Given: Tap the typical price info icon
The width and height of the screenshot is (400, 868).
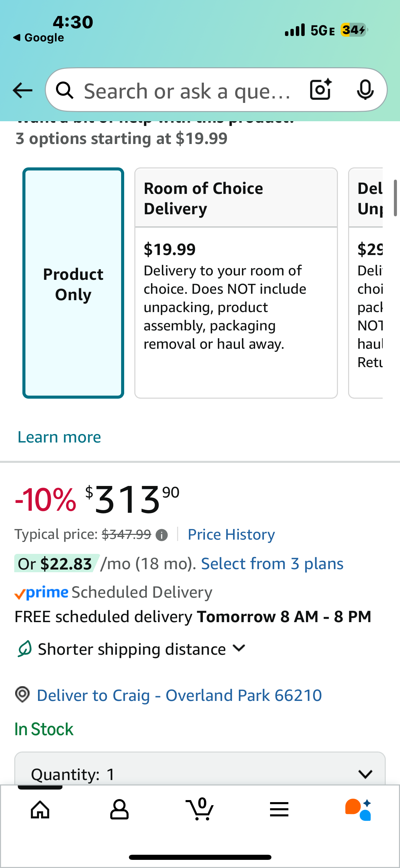Looking at the screenshot, I should 161,535.
